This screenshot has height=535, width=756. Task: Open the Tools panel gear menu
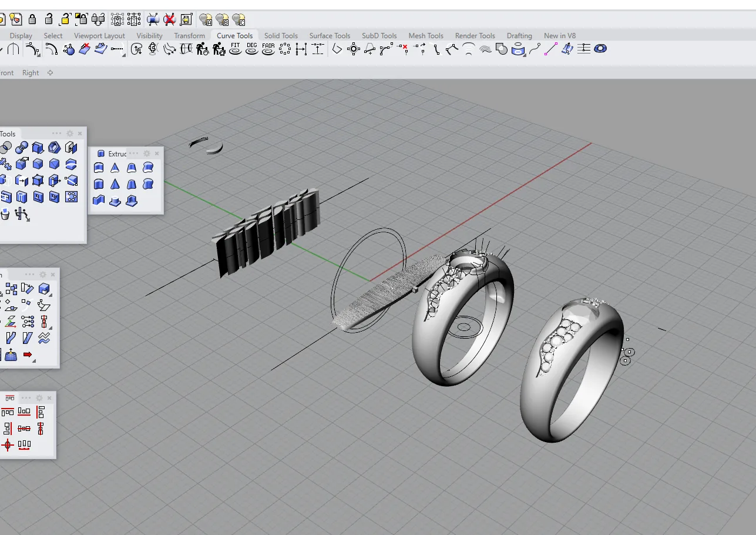[70, 133]
